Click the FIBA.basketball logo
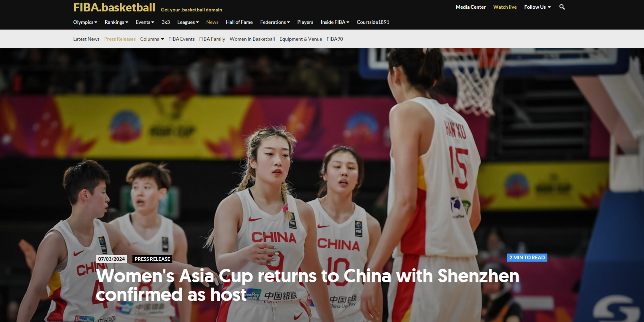This screenshot has height=322, width=644. pyautogui.click(x=114, y=7)
